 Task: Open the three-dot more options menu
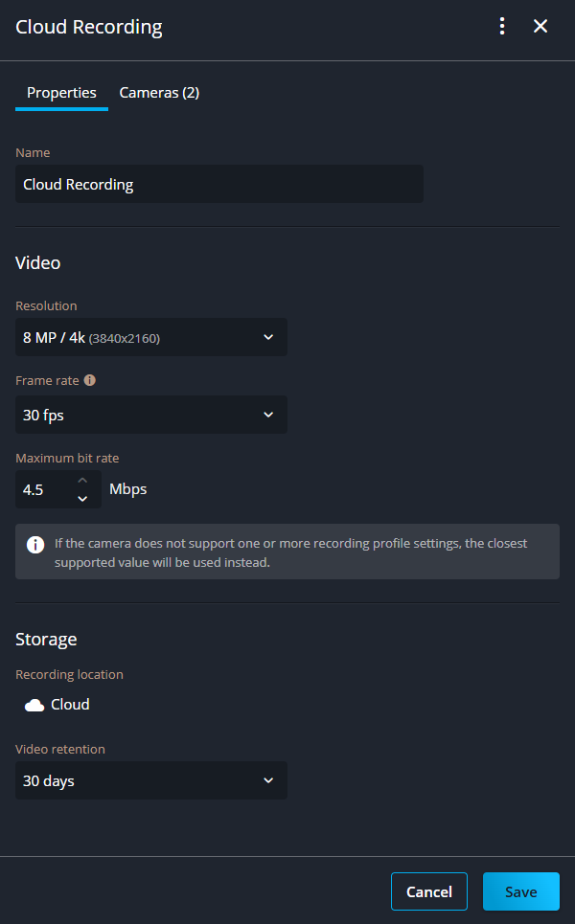(x=502, y=27)
